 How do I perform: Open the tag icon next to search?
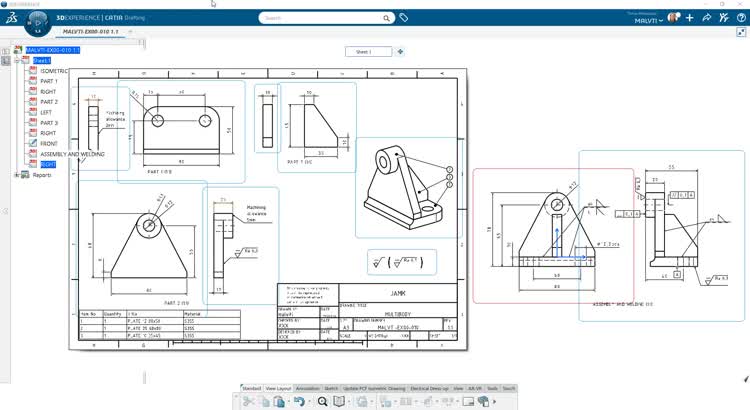pos(404,18)
